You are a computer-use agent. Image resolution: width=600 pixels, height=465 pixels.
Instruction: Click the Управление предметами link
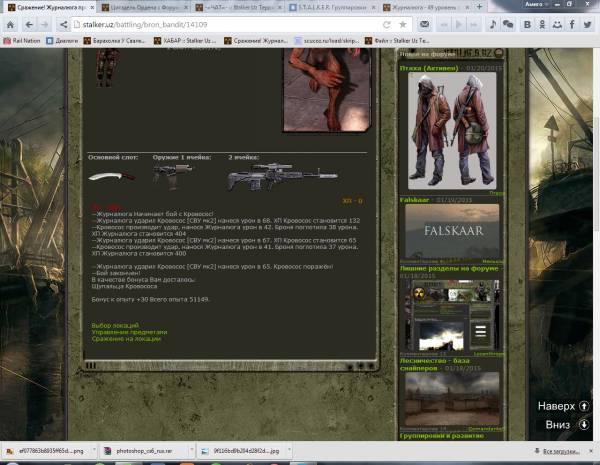click(x=129, y=332)
